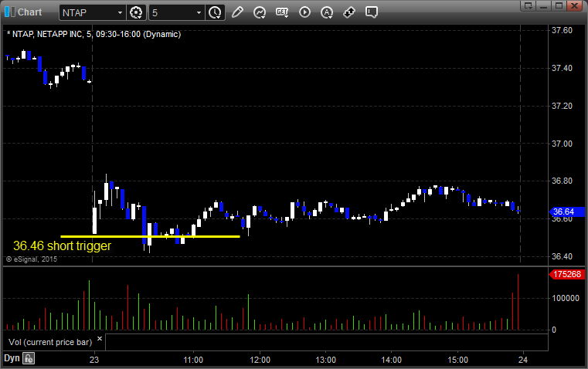Click the Dyn scaling label
Screen dimensions: 588x369
[12, 358]
